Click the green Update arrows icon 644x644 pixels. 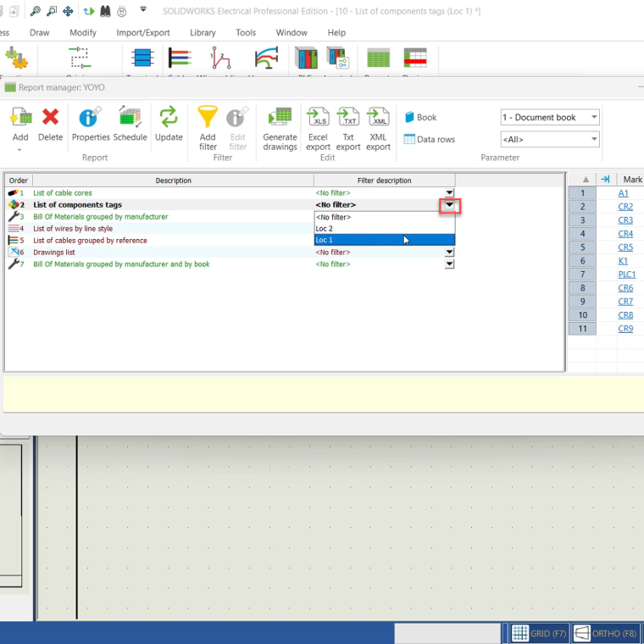169,117
